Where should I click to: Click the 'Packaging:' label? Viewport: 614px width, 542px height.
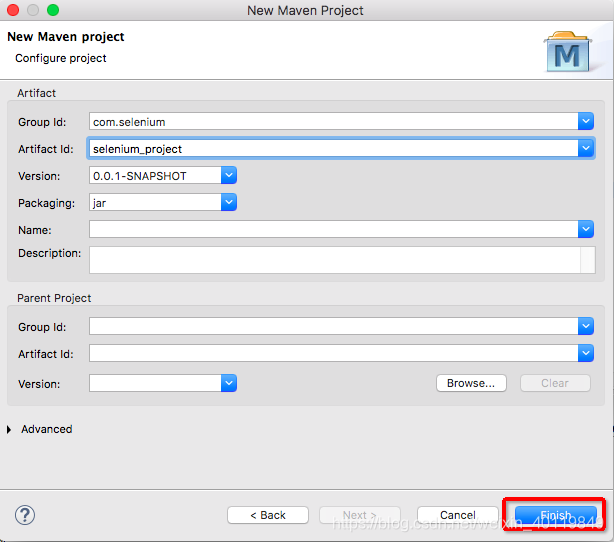click(x=46, y=203)
